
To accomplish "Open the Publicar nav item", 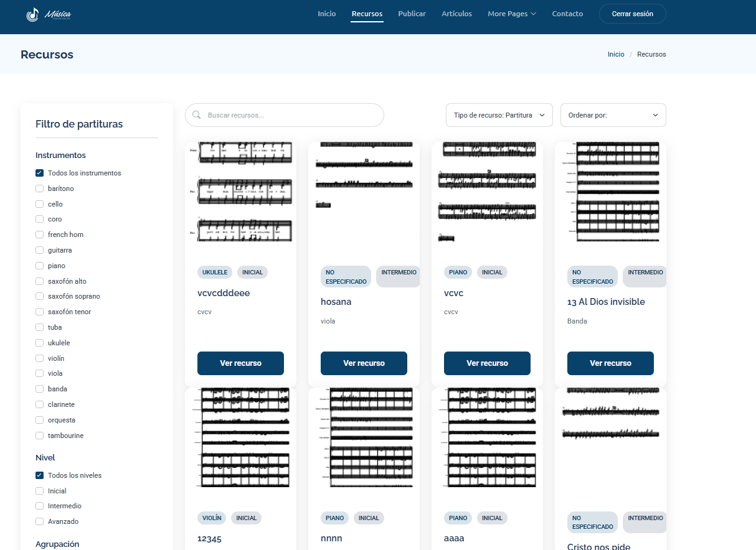I will click(x=412, y=14).
